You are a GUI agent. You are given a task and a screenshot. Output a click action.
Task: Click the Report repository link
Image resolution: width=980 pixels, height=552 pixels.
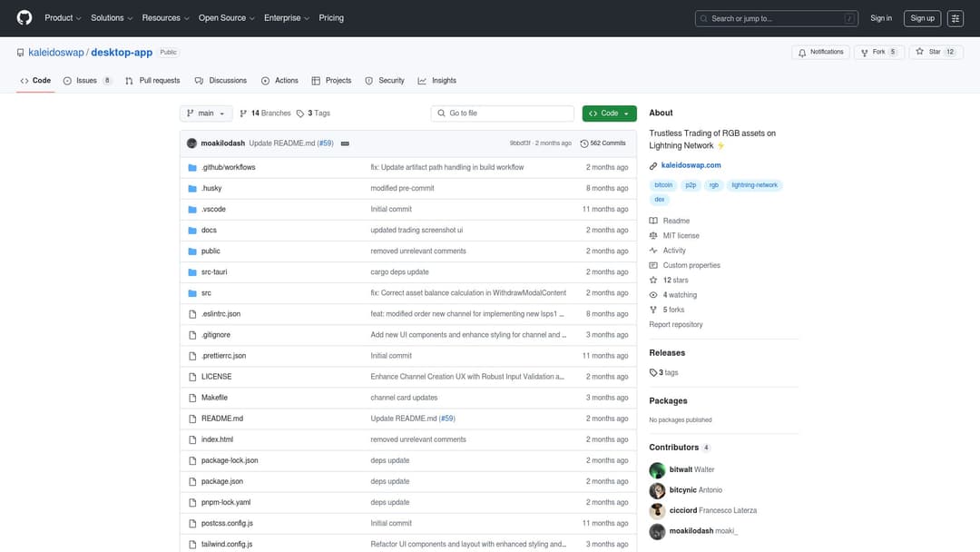coord(676,324)
